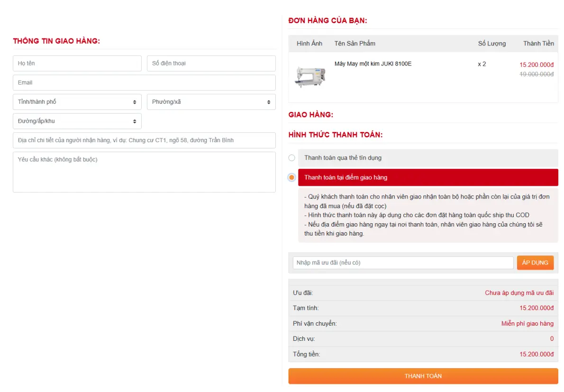The width and height of the screenshot is (564, 392).
Task: Click the Chưa áp dụng mã ưu đãi text
Action: pos(519,293)
